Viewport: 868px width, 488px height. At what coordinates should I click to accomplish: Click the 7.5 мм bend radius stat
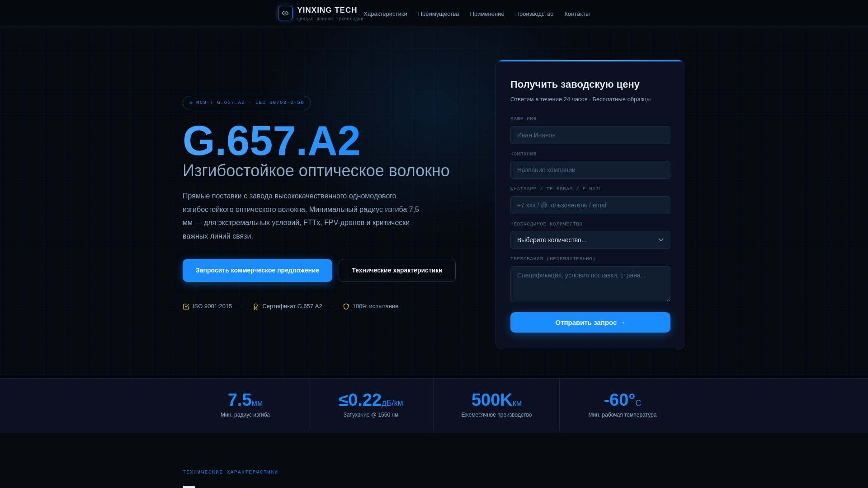pyautogui.click(x=245, y=400)
